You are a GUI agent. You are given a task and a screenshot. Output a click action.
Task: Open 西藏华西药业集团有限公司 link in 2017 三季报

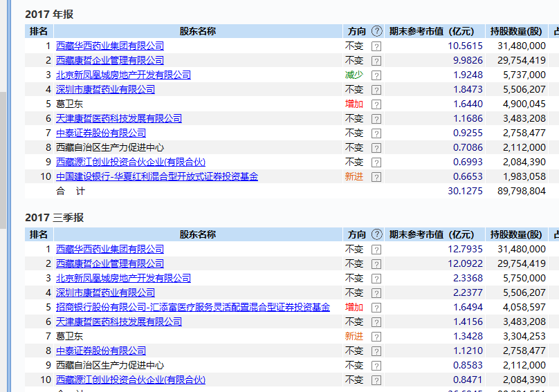pos(110,249)
